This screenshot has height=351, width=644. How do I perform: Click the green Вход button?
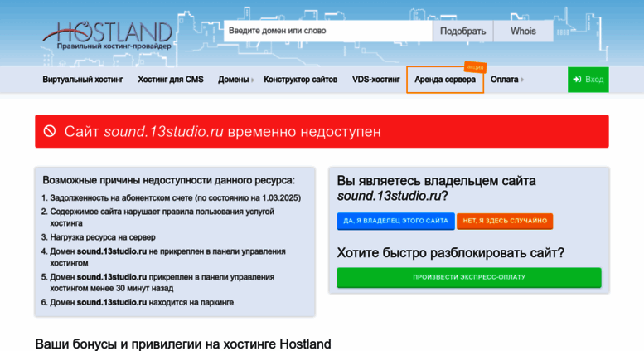pyautogui.click(x=588, y=80)
